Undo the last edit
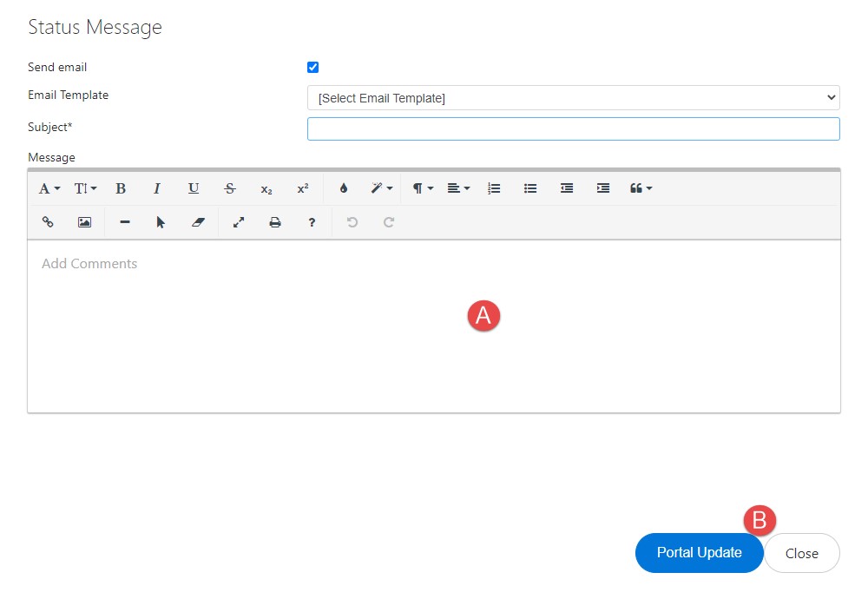The width and height of the screenshot is (868, 599). pyautogui.click(x=352, y=222)
